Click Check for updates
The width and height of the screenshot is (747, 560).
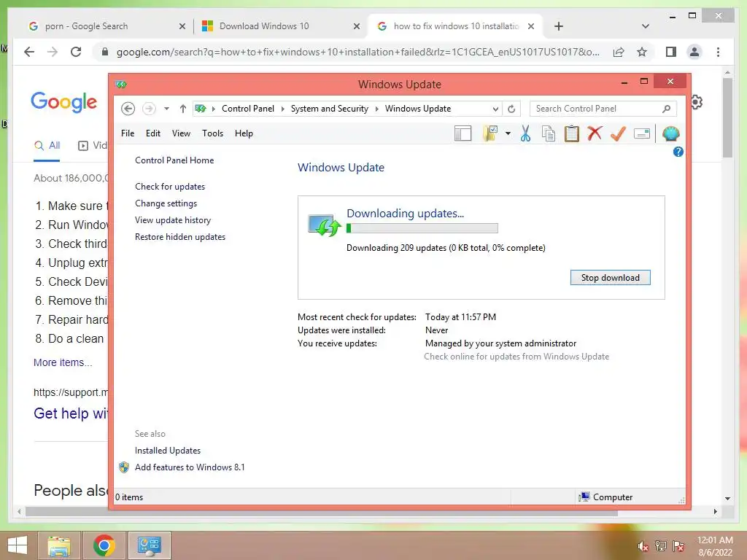(170, 187)
